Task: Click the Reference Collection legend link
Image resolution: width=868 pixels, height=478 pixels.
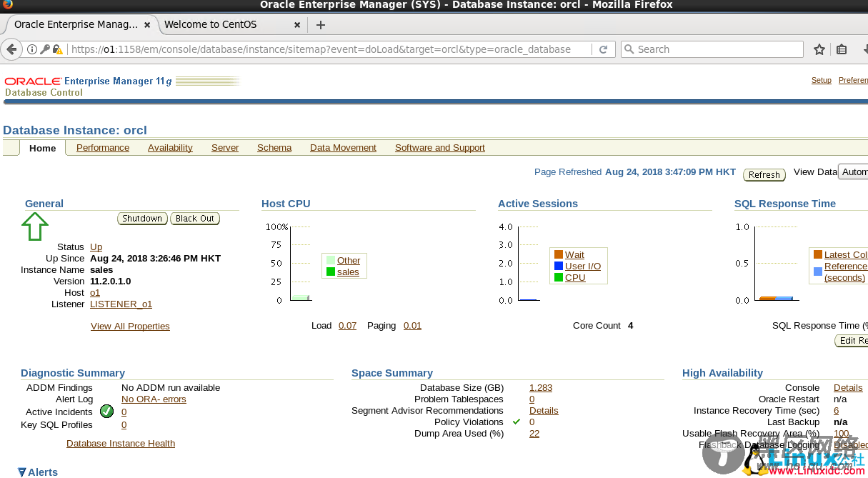Action: (846, 272)
